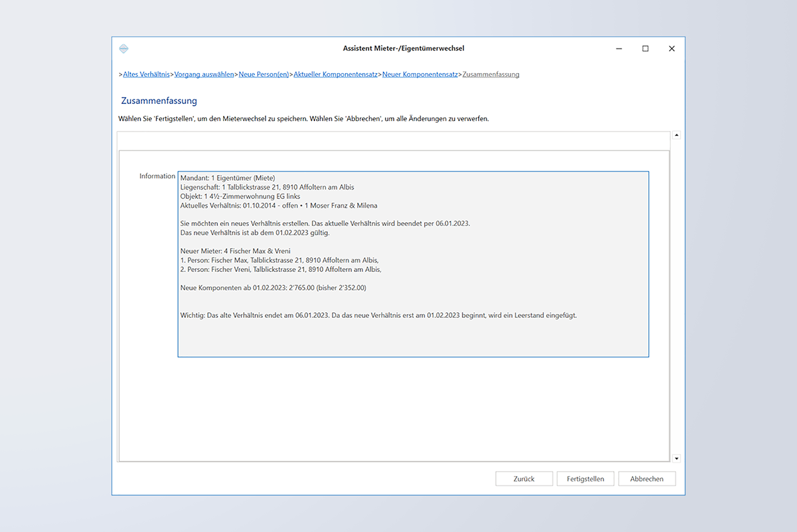Click the 'Information' field label
This screenshot has height=532, width=797.
157,176
